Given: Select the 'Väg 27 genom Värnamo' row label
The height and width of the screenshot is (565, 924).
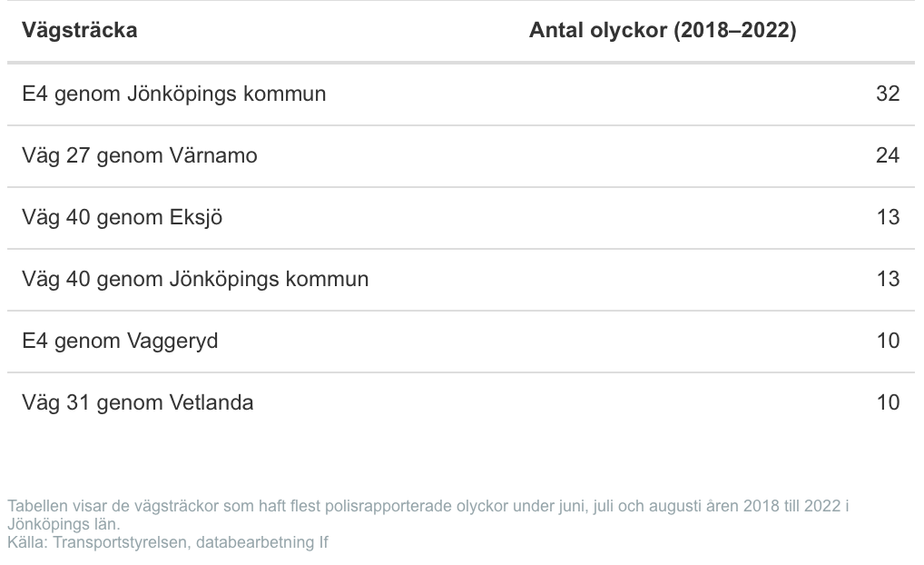Looking at the screenshot, I should 140,155.
